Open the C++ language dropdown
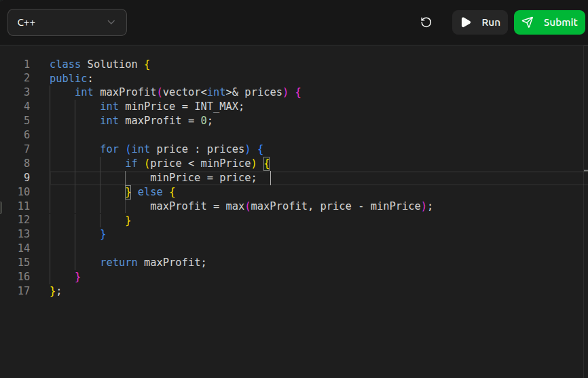The width and height of the screenshot is (588, 378). [67, 22]
